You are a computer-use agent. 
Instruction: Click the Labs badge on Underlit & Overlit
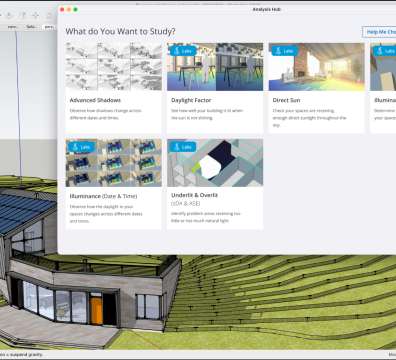(183, 147)
